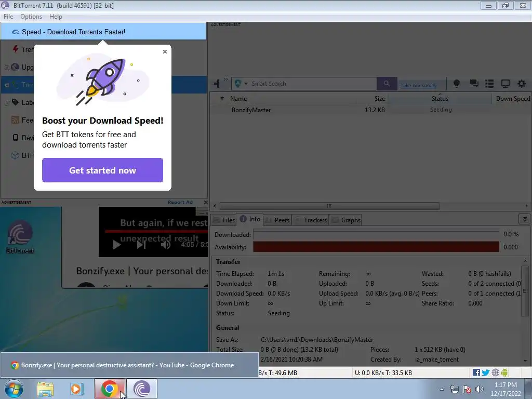532x399 pixels.
Task: Click the list view icon in toolbar
Action: click(489, 84)
